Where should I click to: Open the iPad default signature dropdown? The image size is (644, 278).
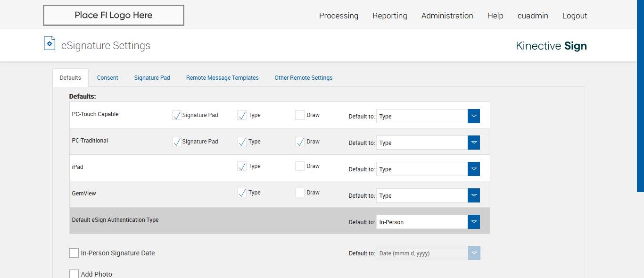tap(474, 169)
